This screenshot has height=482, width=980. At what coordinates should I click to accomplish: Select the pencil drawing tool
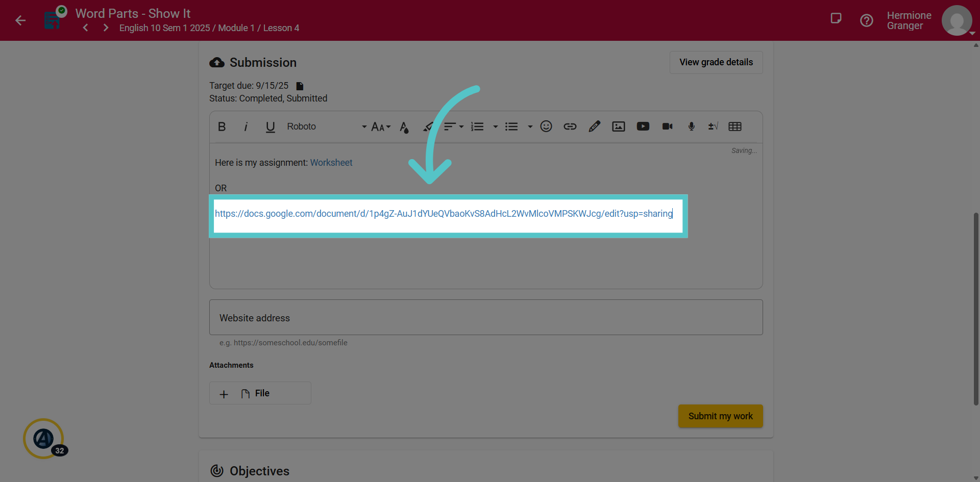(594, 126)
